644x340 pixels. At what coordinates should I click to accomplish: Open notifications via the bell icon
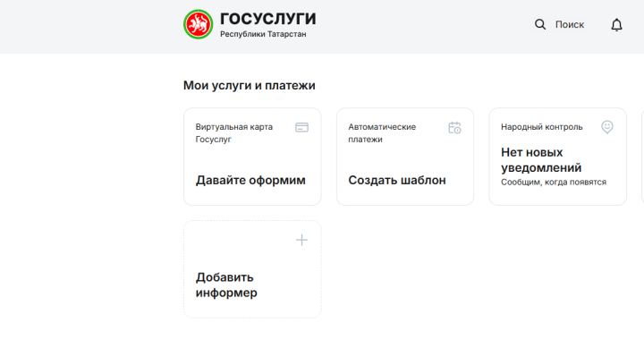pos(616,25)
